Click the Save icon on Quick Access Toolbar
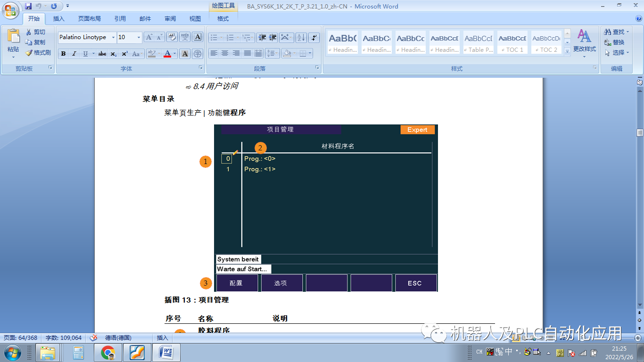This screenshot has height=362, width=644. coord(29,6)
